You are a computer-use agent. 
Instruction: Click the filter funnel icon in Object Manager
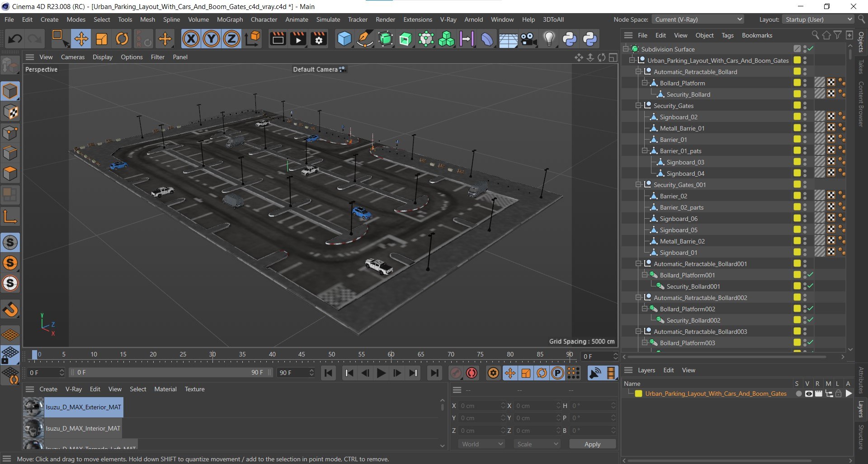[838, 35]
